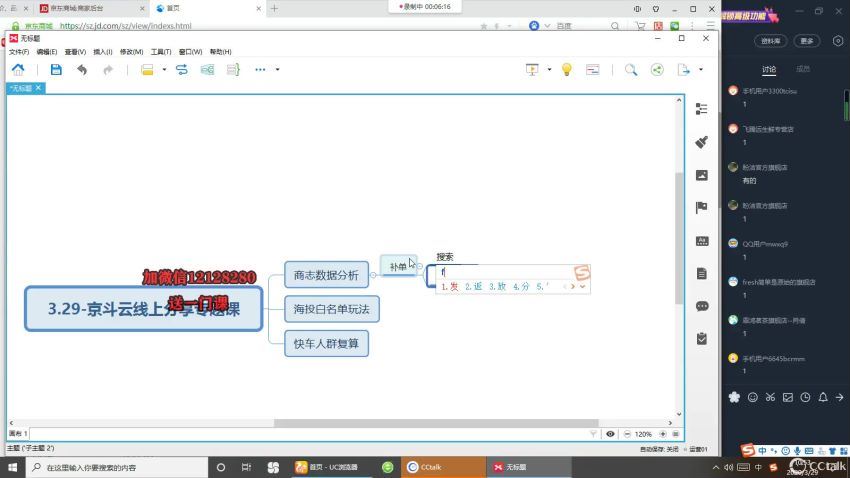Screen dimensions: 850x478
Task: Collapse the 商志数据分析 branch toggle
Action: pos(373,275)
